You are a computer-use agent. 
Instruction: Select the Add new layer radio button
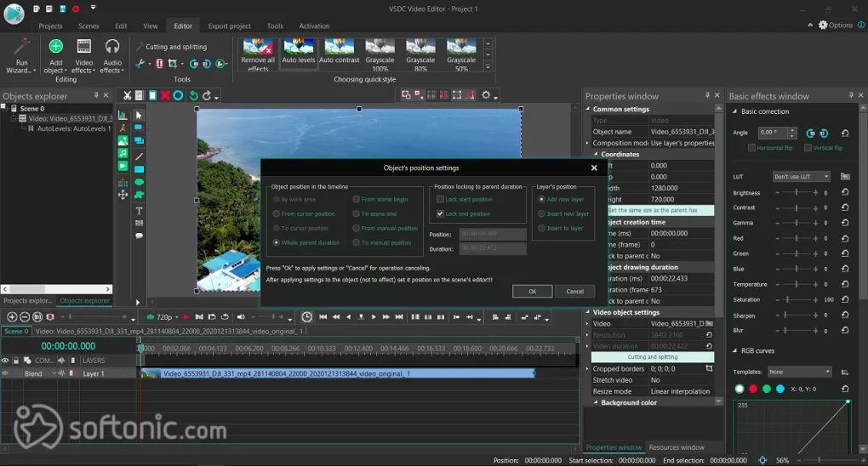point(542,199)
